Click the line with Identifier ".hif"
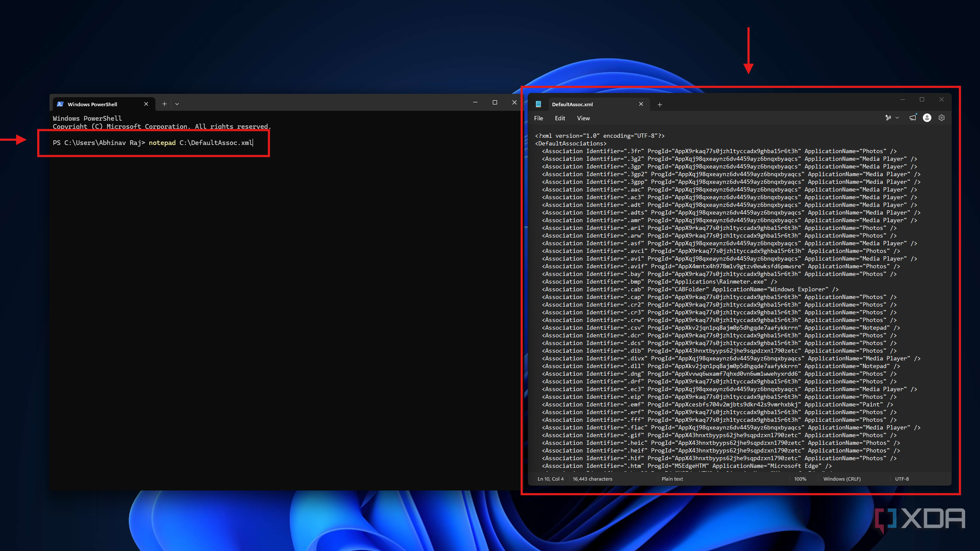 click(x=719, y=458)
